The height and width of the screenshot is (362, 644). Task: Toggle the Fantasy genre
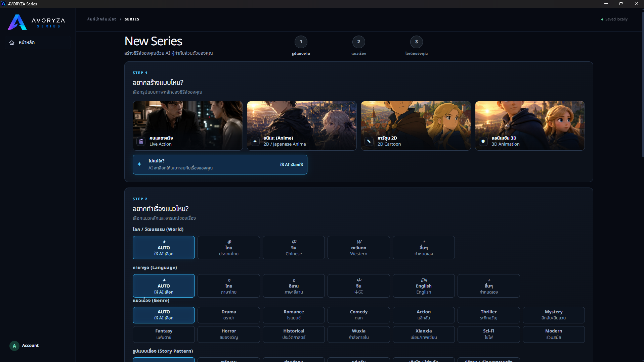tap(164, 334)
